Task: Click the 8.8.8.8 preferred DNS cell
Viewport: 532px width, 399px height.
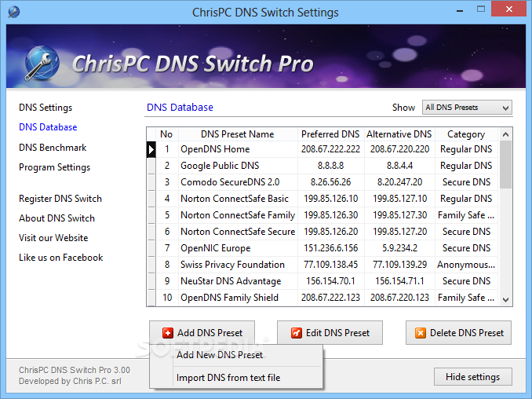Action: pos(331,166)
